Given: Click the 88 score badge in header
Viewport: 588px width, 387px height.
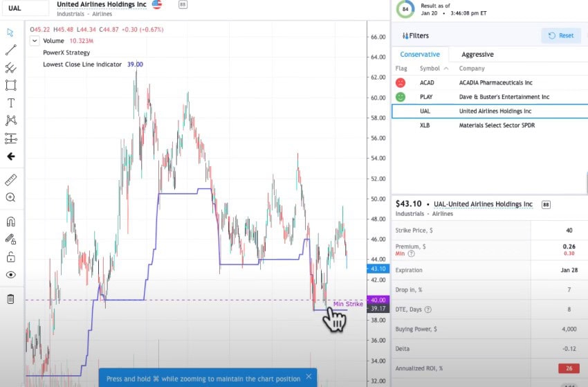Looking at the screenshot, I should tap(183, 5).
